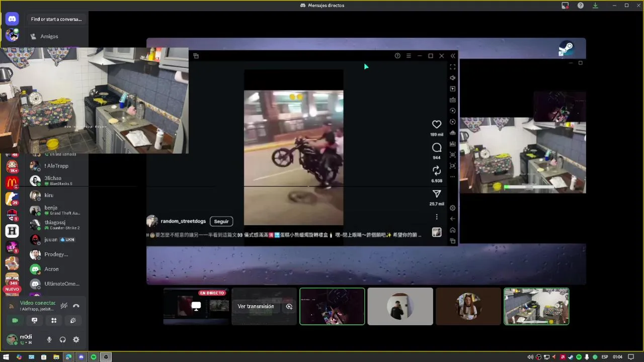This screenshot has height=362, width=644.
Task: Take emulator screenshot icon in sidebar
Action: pos(453,155)
